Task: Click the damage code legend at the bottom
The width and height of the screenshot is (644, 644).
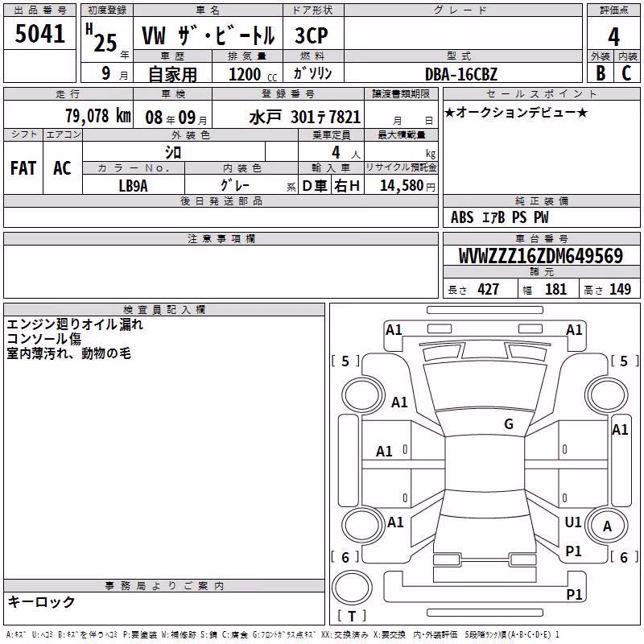Action: click(283, 635)
